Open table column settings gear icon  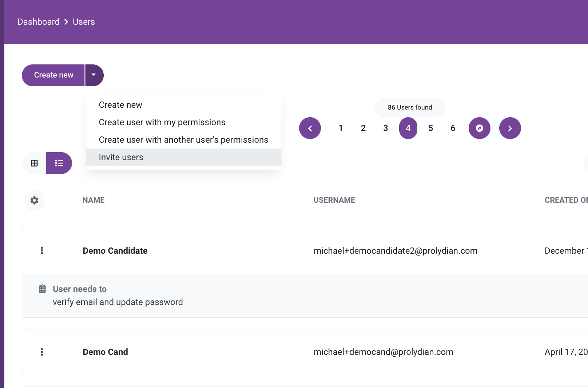pyautogui.click(x=34, y=200)
